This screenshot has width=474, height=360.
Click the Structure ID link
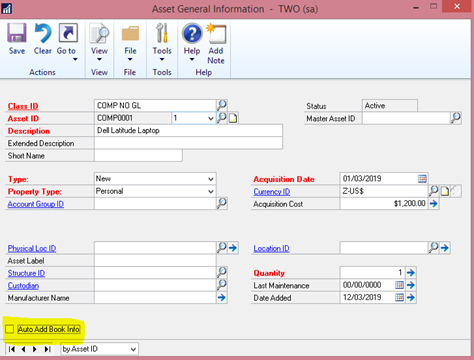(26, 273)
